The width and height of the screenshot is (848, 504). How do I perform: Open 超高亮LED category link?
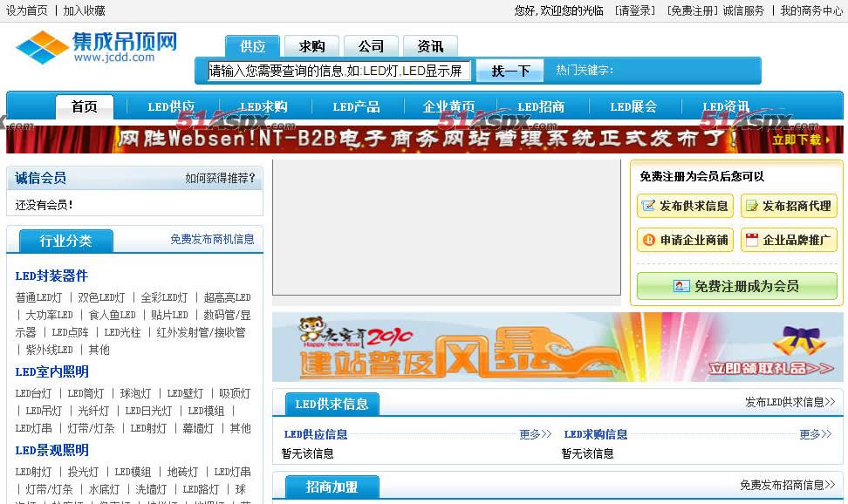[227, 297]
